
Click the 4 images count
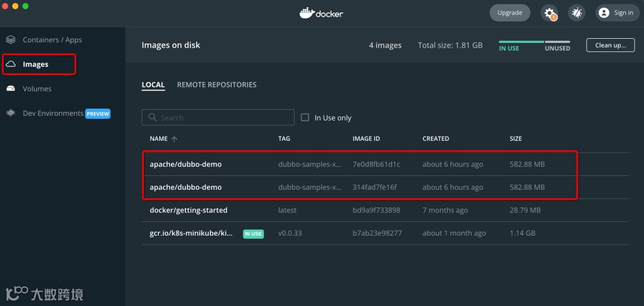pyautogui.click(x=385, y=45)
